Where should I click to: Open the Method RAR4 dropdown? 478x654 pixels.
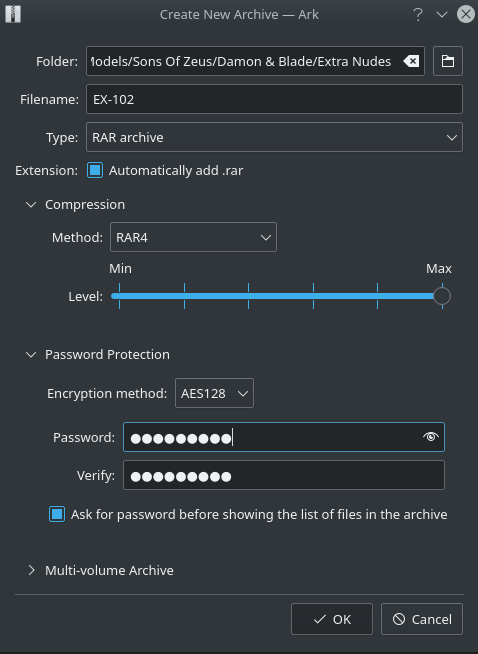click(193, 237)
